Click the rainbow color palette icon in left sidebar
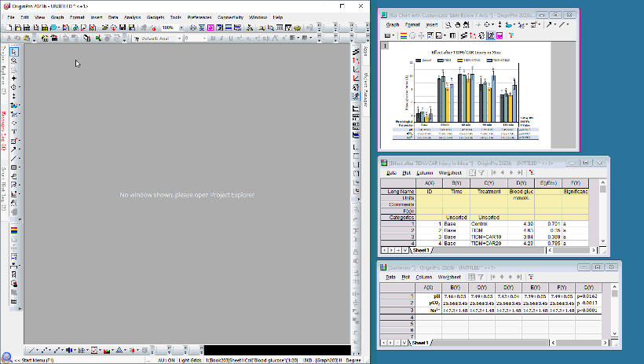Screen dimensions: 644x364 [x=15, y=230]
